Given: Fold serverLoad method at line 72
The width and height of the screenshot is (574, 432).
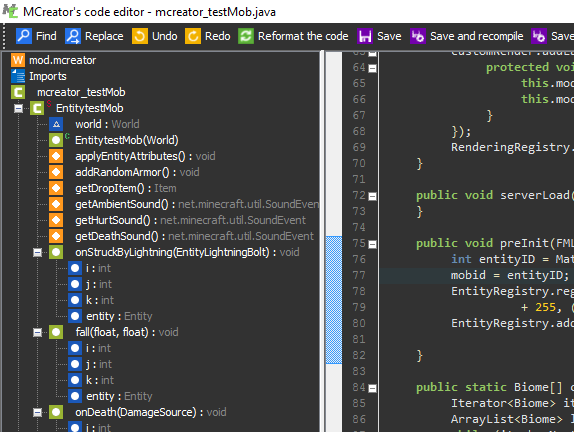Looking at the screenshot, I should coord(372,196).
